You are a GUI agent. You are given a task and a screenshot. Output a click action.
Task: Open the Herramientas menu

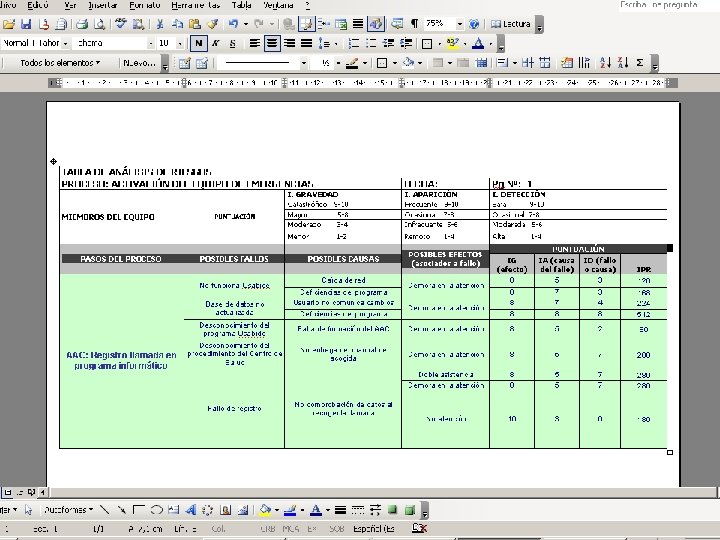pos(196,6)
